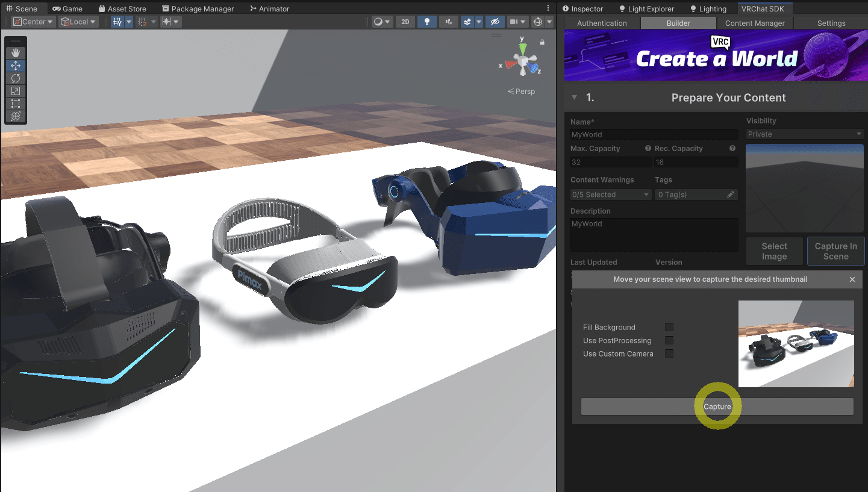Toggle grid snapping icon in Scene toolbar

click(x=142, y=22)
